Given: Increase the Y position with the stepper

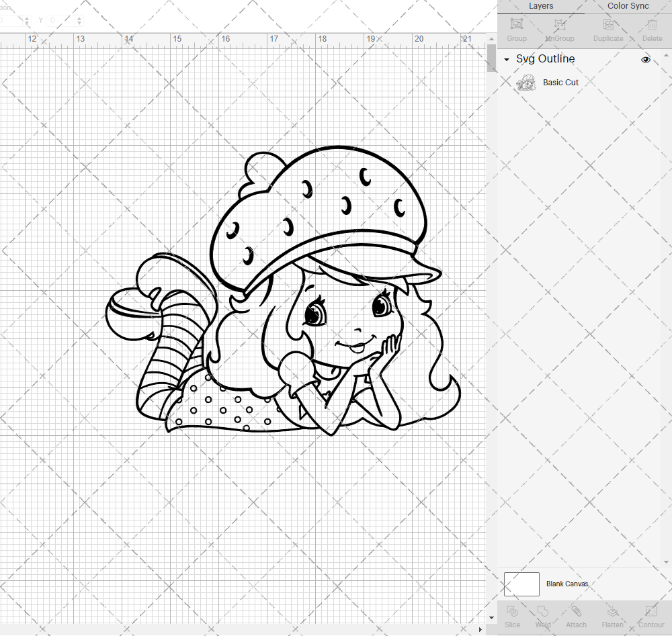Looking at the screenshot, I should (79, 17).
